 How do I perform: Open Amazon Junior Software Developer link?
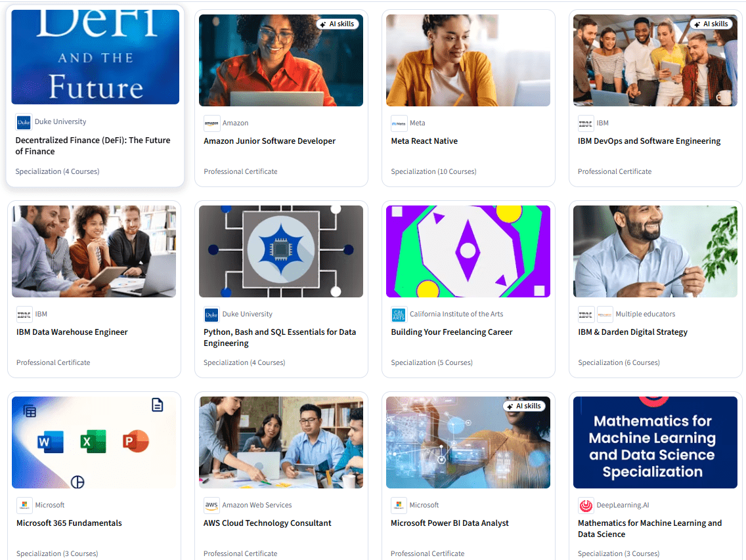click(x=269, y=141)
